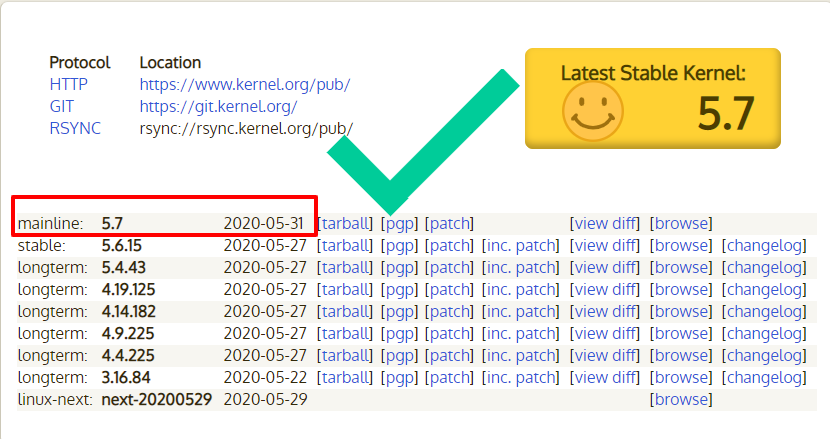Open inc. patch for longterm 4.9.225
Screen dimensions: 830x439
tap(520, 334)
